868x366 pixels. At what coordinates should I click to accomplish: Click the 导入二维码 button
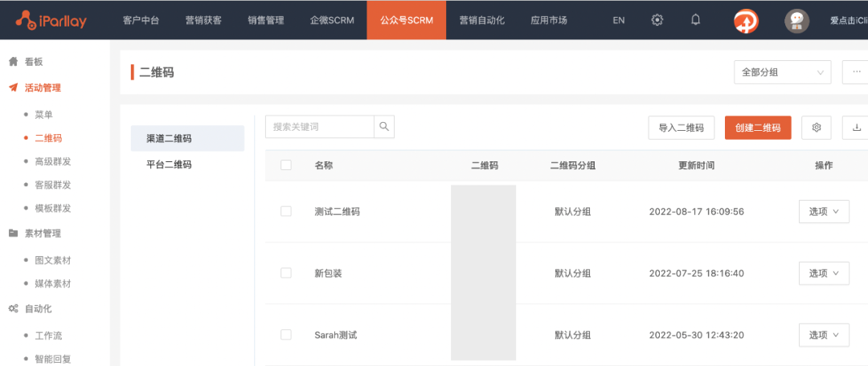(681, 128)
